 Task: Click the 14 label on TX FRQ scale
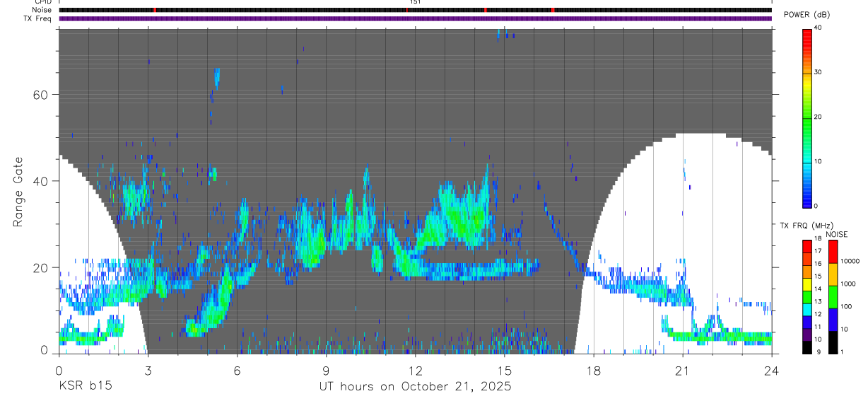[818, 289]
